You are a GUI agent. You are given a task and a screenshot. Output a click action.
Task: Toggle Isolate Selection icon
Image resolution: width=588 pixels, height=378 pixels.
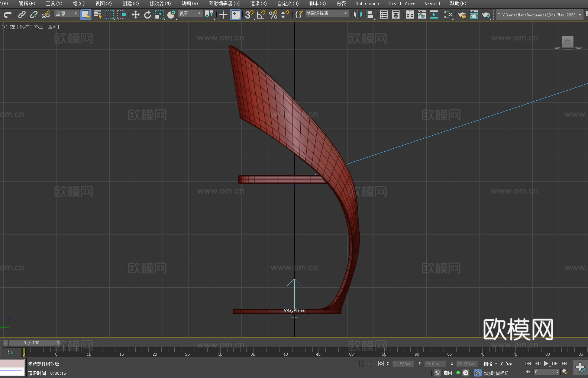coord(361,364)
